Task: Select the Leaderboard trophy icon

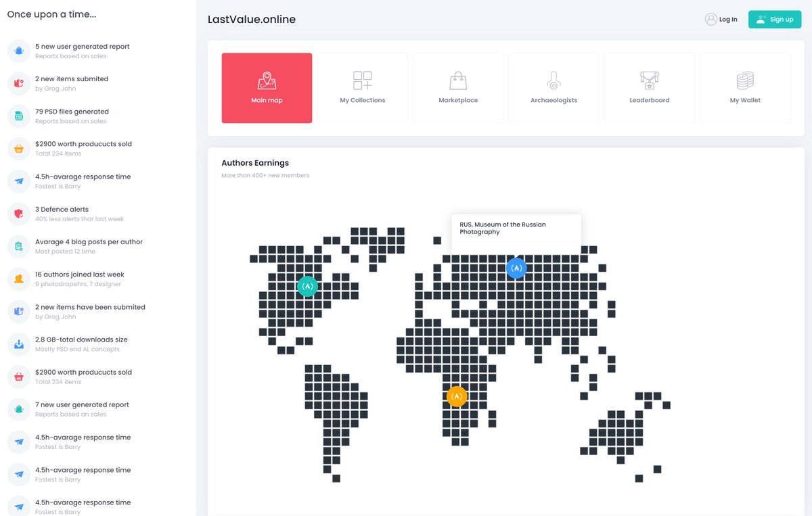Action: [649, 81]
